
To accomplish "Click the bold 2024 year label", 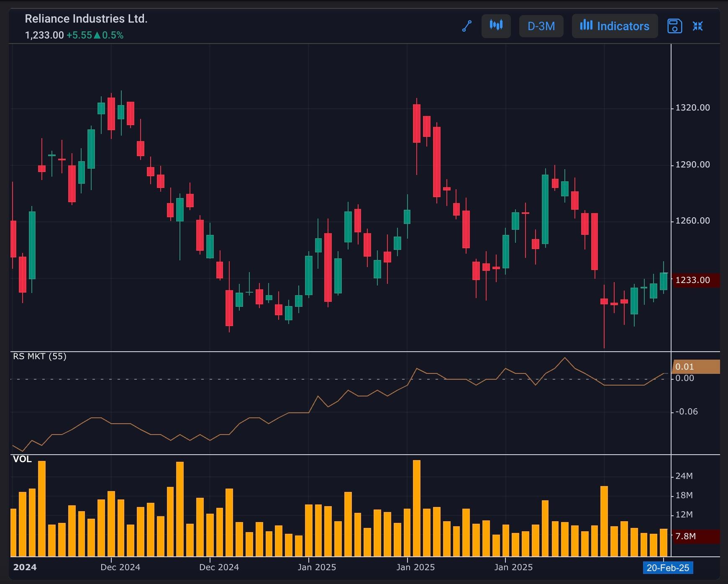I will coord(25,567).
